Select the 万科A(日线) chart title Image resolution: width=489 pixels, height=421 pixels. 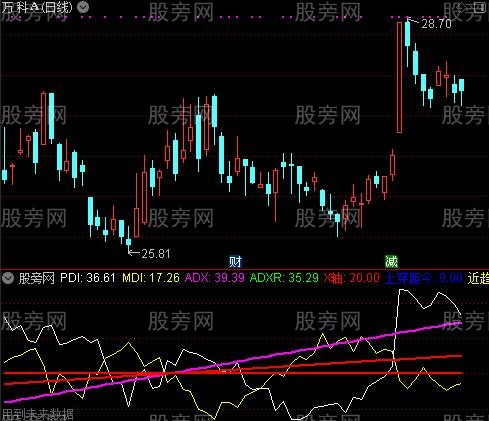[x=37, y=7]
